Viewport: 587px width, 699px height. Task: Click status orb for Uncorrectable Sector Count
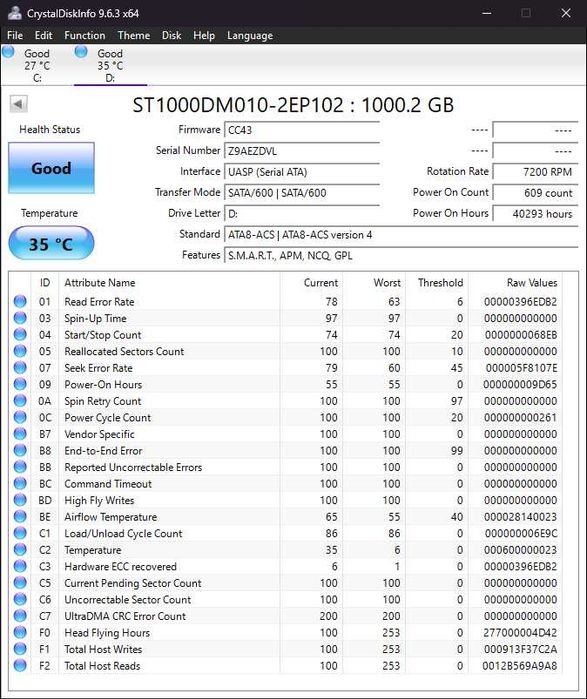pos(20,599)
